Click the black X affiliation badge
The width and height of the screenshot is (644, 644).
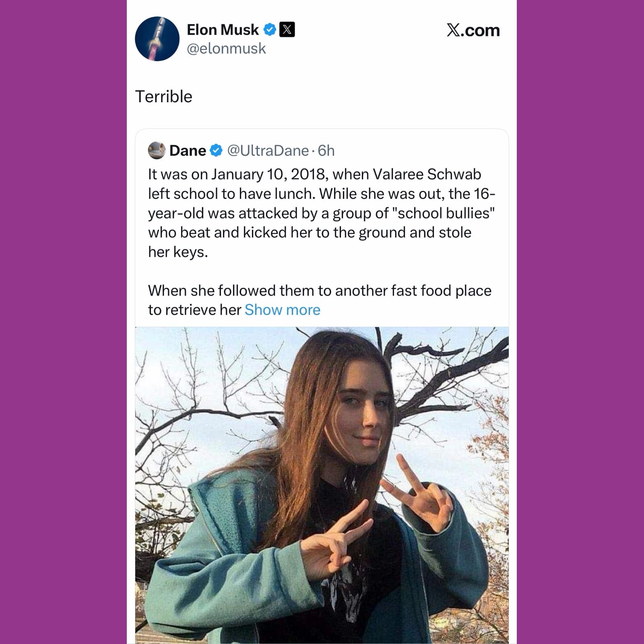click(287, 29)
